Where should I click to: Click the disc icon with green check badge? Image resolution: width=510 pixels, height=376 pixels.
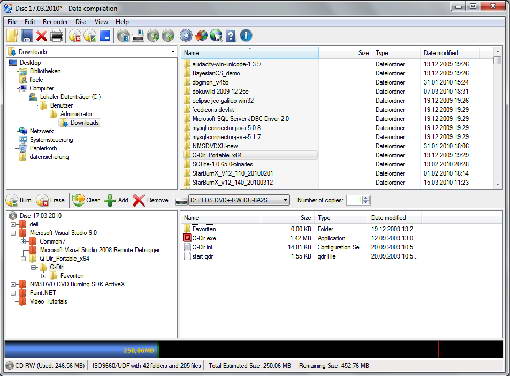coord(90,36)
